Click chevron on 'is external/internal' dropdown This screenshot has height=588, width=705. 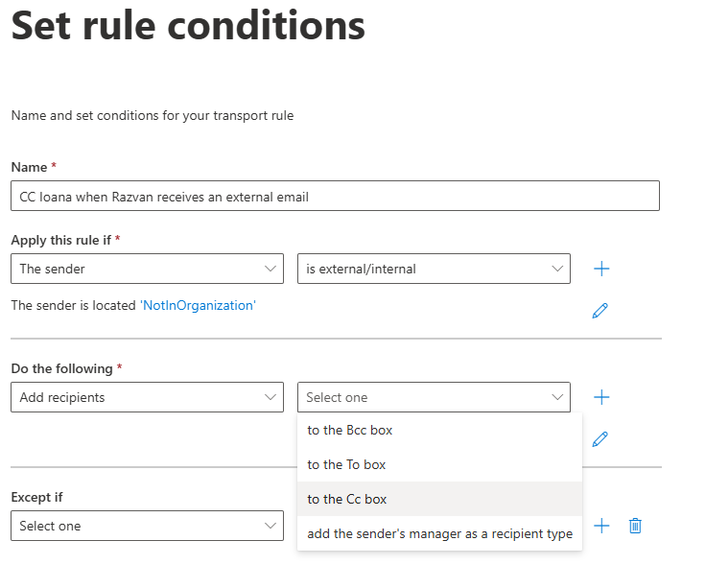[x=557, y=269]
